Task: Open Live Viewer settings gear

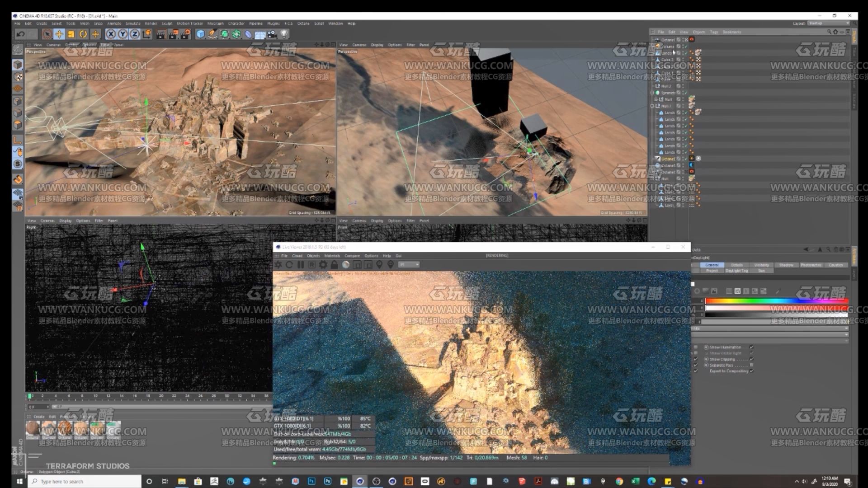Action: coord(323,265)
